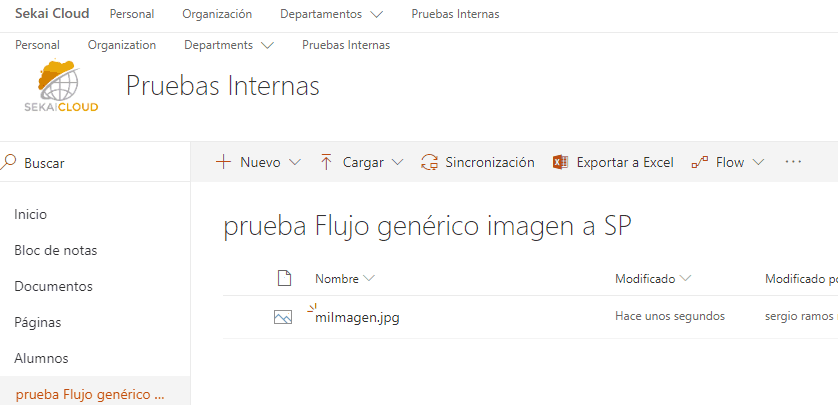Click the Flow icon in the toolbar
This screenshot has height=405, width=838.
coord(700,162)
